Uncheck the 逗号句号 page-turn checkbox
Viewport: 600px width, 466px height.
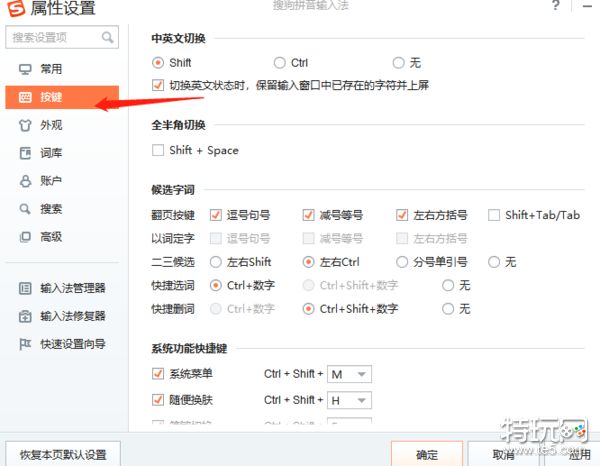click(x=216, y=215)
